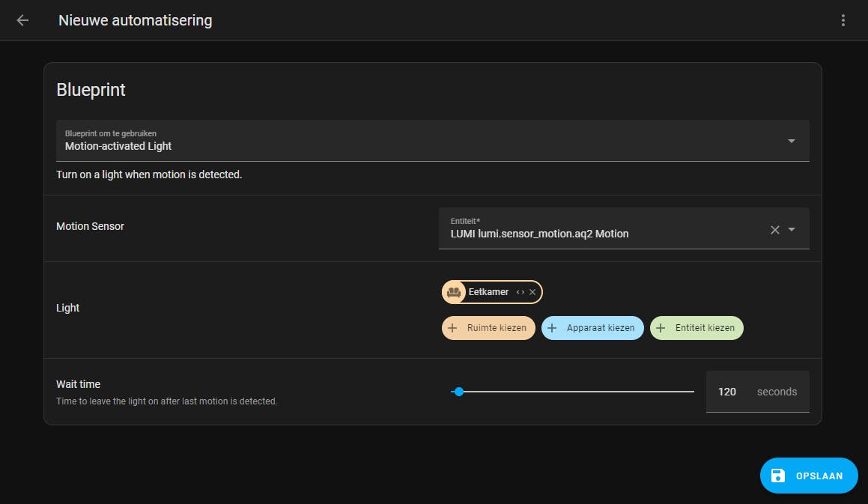Expand the Eetkamer area chip into entities

pos(521,292)
